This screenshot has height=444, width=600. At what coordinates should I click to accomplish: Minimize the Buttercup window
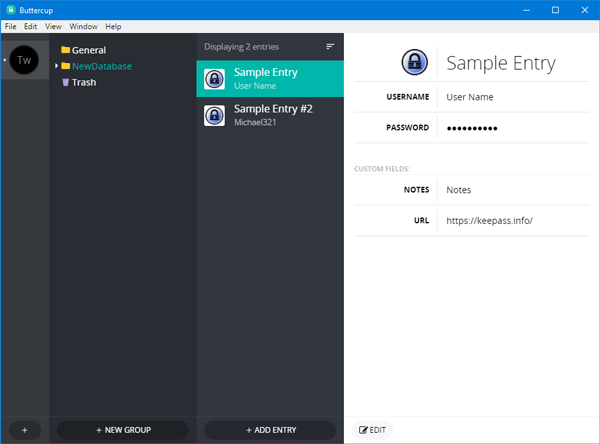click(527, 10)
